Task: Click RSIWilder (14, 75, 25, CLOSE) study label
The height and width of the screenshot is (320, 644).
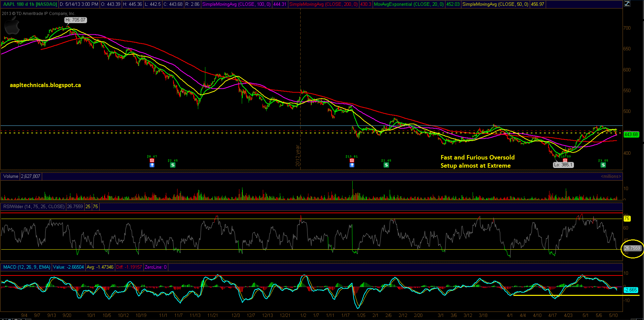Action: coord(34,206)
